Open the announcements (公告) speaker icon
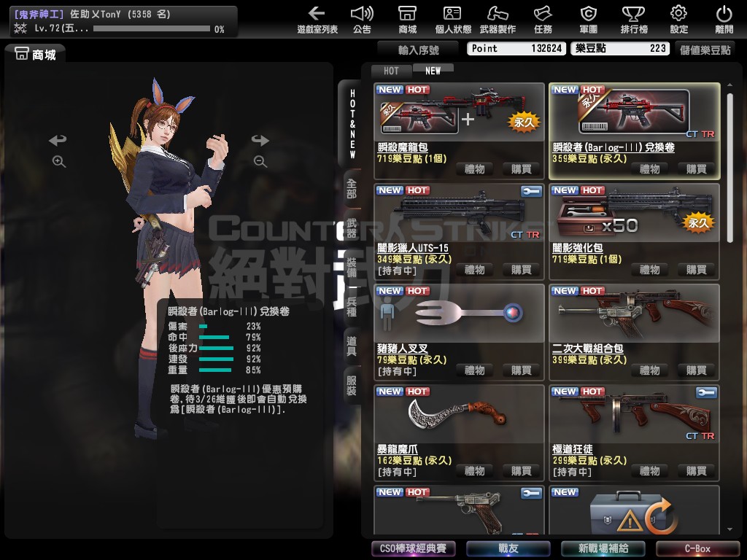This screenshot has width=747, height=560. 362,20
